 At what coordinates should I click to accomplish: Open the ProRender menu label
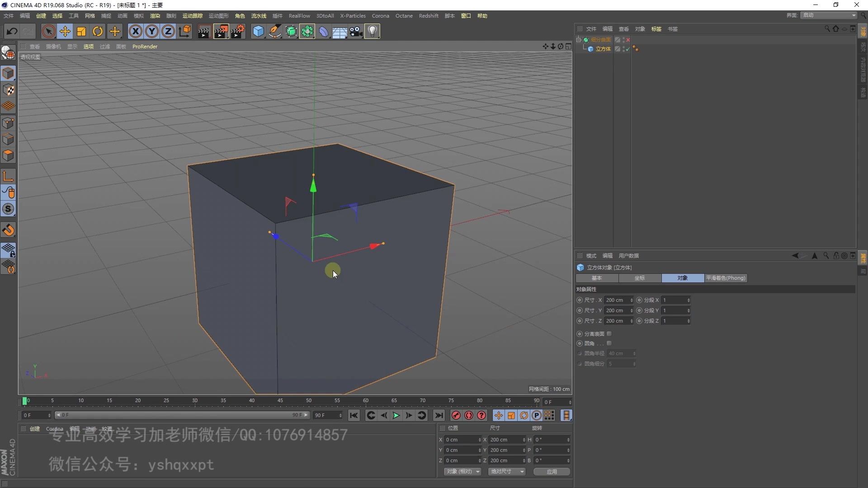click(x=145, y=46)
